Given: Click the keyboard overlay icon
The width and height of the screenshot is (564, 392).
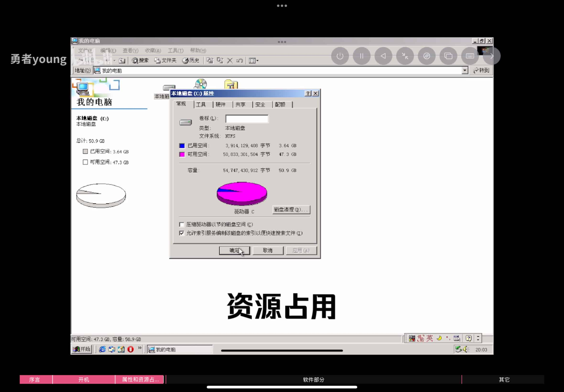Looking at the screenshot, I should click(x=470, y=56).
